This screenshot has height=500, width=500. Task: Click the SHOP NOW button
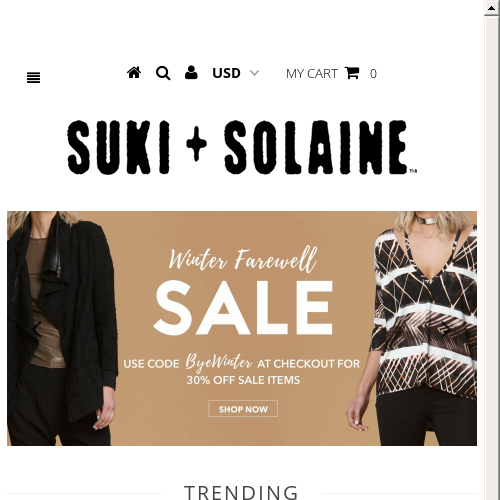pos(243,409)
